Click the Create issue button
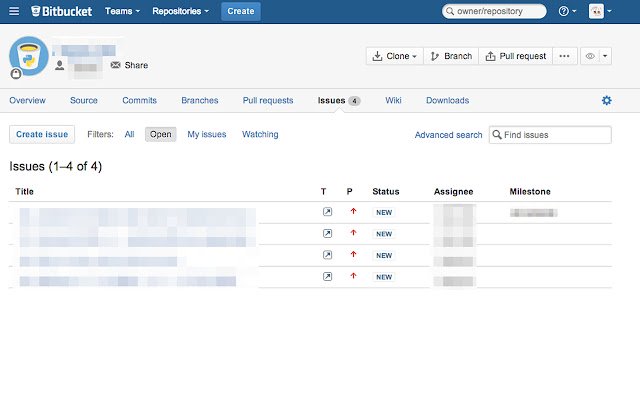The width and height of the screenshot is (640, 400). [42, 134]
